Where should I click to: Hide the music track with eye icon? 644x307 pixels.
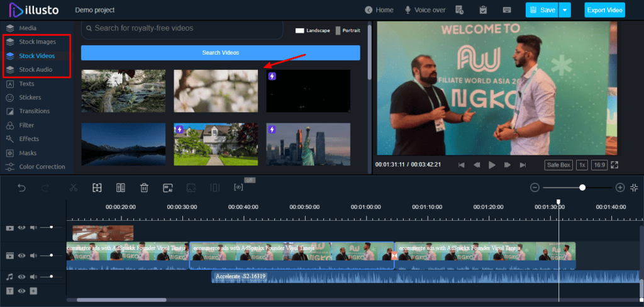click(x=21, y=277)
